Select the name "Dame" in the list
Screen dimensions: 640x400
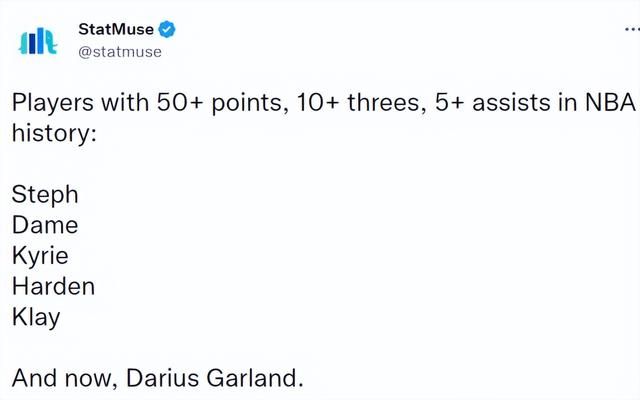point(44,225)
